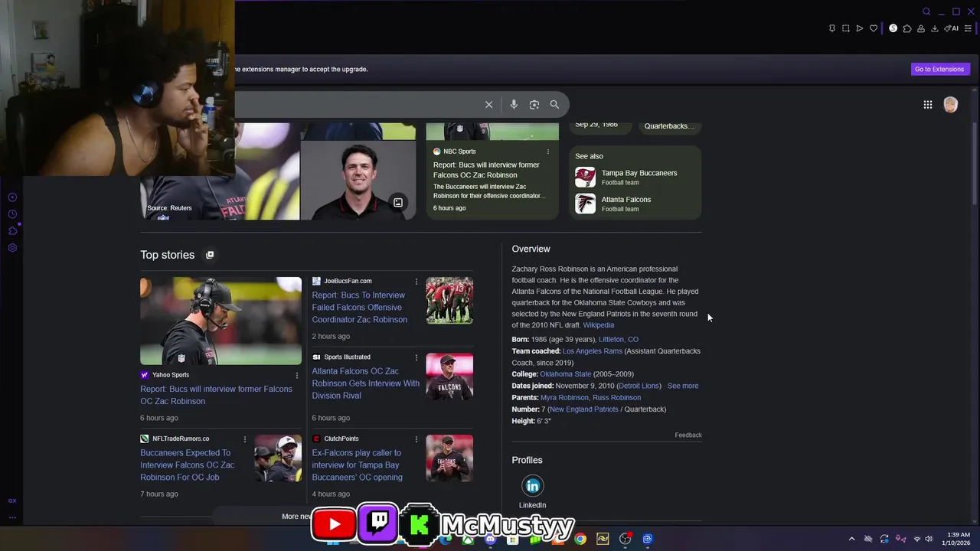Open Yahoo Sports Bucs interview headline

[216, 395]
